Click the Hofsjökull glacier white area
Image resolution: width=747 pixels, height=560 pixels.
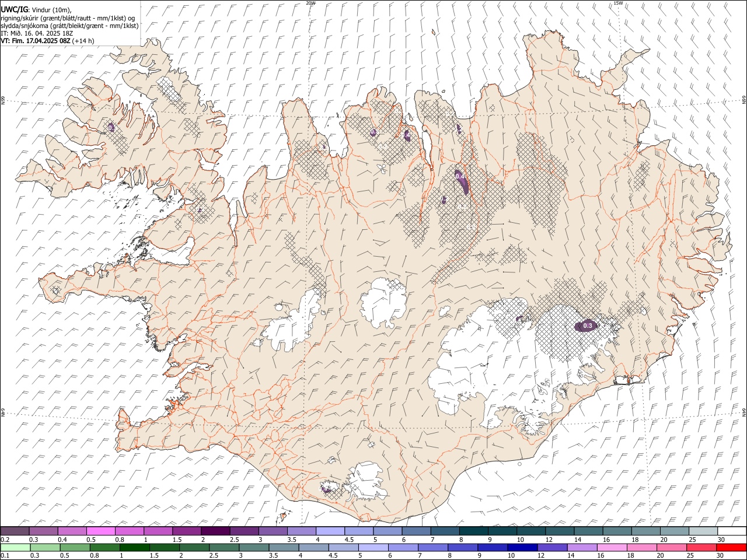pyautogui.click(x=383, y=303)
